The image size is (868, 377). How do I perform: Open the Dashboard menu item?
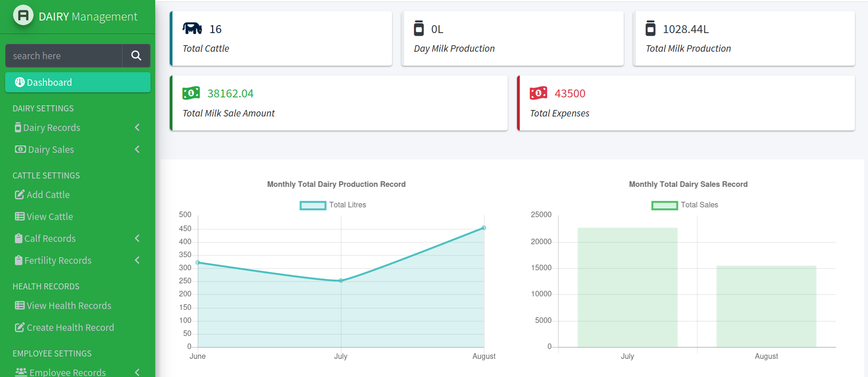pos(77,82)
